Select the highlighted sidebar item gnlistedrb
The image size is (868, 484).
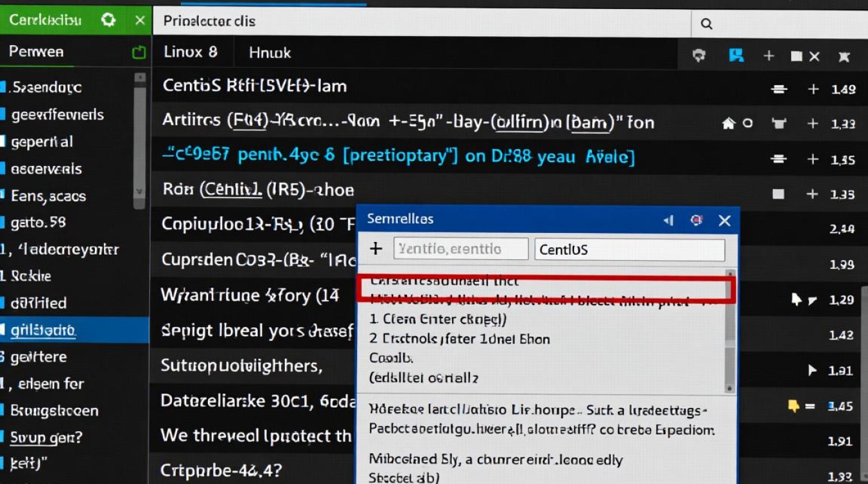click(x=43, y=330)
